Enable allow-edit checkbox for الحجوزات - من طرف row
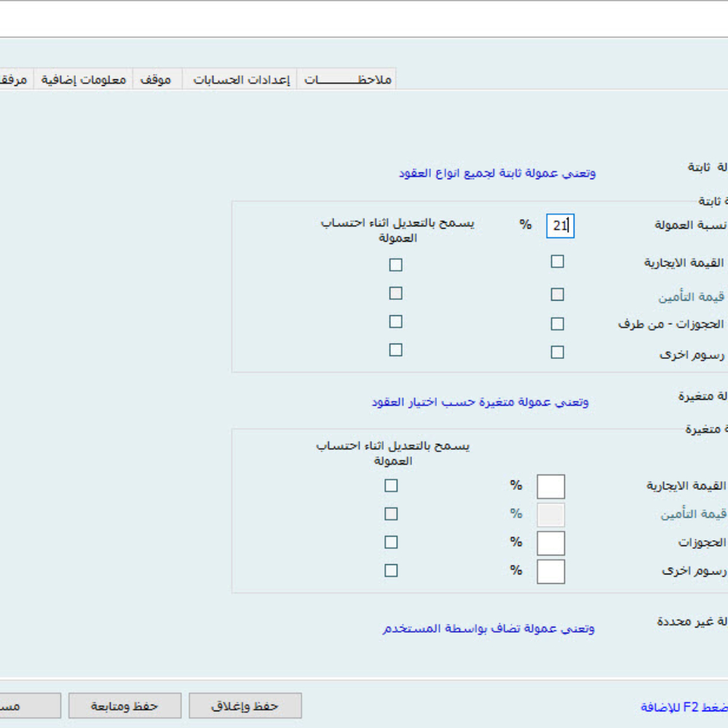 (x=395, y=322)
